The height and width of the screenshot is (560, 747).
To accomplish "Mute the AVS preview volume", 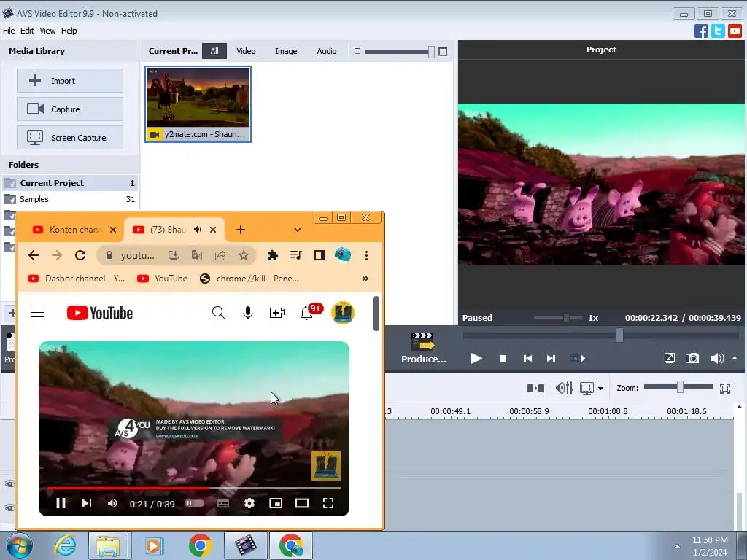I will (x=717, y=358).
